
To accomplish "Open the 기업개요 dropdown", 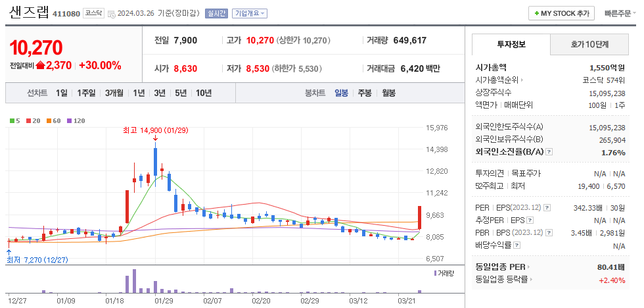I will pyautogui.click(x=250, y=13).
